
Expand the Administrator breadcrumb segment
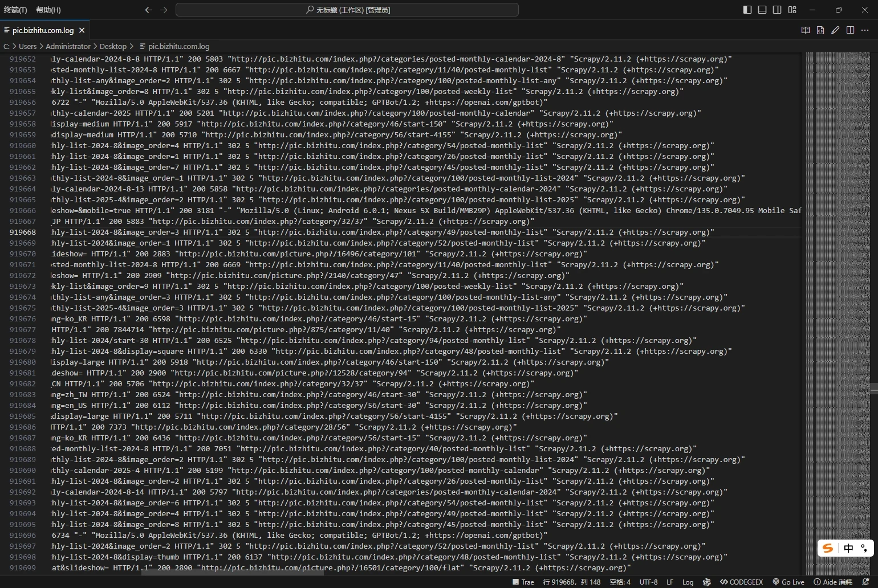click(x=68, y=46)
